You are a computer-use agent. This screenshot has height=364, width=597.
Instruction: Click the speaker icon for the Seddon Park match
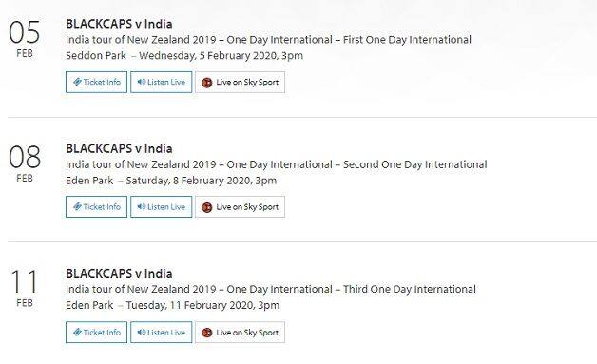pos(142,82)
